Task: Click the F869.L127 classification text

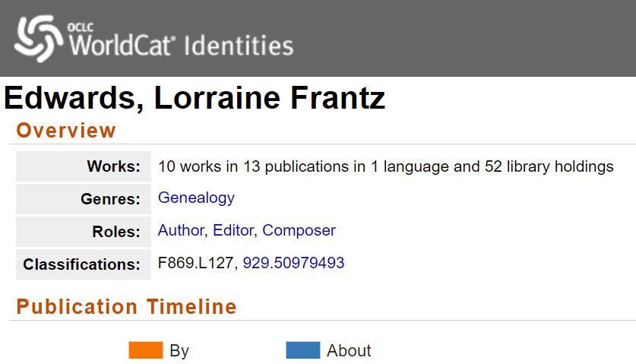Action: point(196,263)
